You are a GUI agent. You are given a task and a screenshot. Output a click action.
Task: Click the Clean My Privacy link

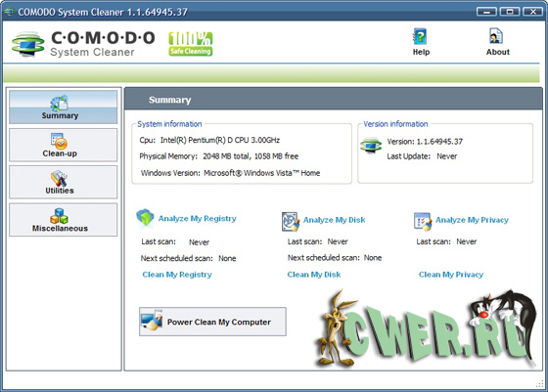click(451, 275)
